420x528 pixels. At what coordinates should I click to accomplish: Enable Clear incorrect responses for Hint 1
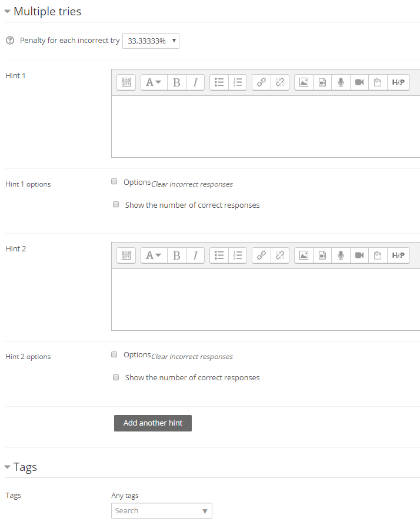point(114,181)
